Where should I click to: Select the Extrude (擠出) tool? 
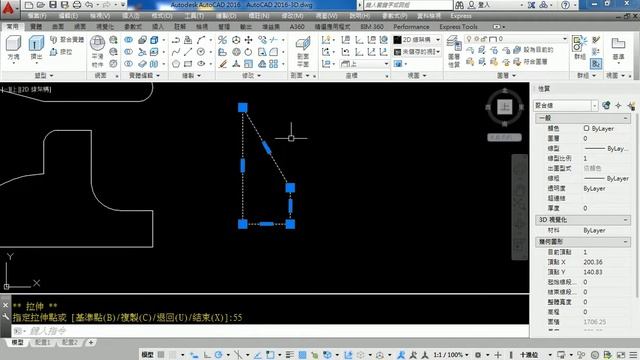[x=36, y=48]
